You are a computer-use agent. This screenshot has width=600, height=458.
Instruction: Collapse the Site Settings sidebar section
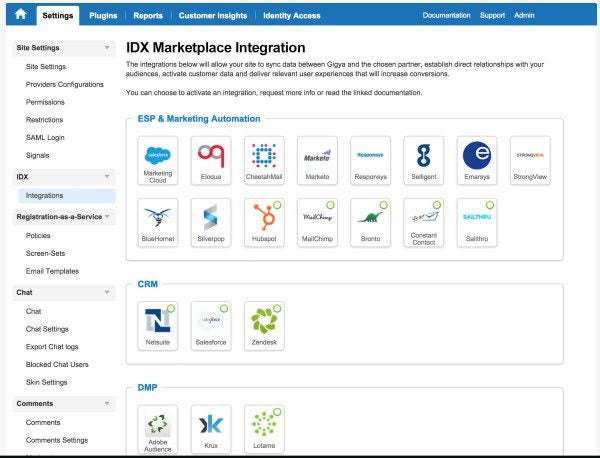tap(107, 48)
